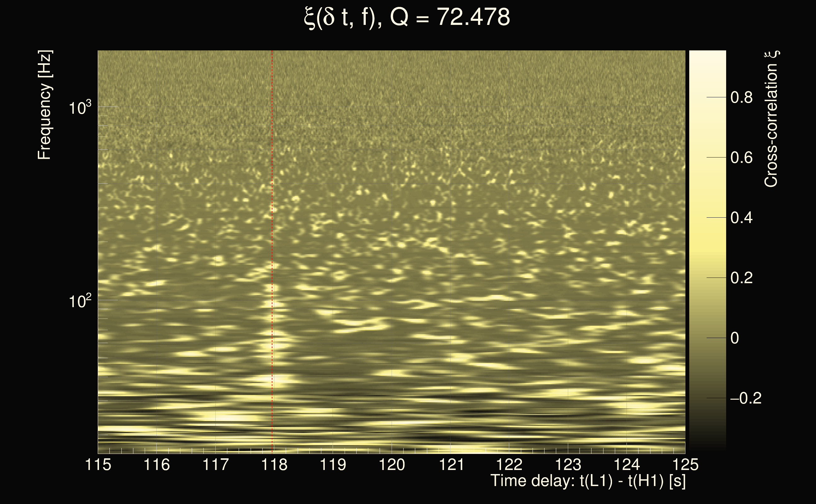Click the colorbar tick label 0.4

[x=741, y=218]
